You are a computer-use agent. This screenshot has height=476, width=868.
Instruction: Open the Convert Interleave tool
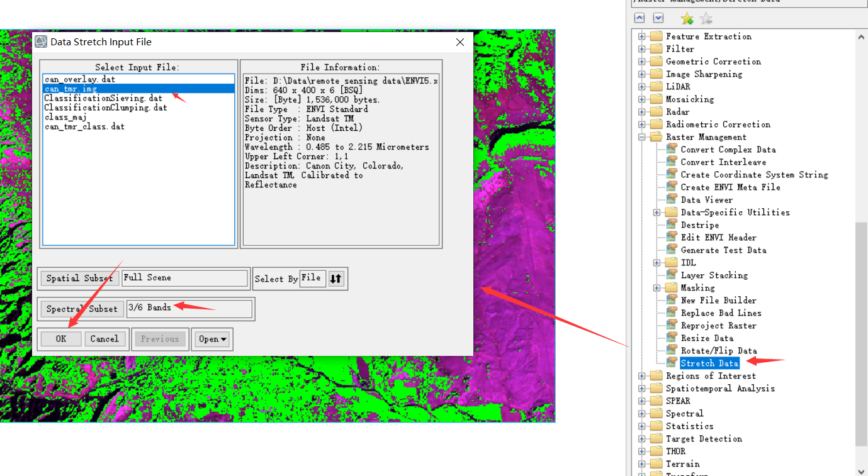tap(723, 162)
